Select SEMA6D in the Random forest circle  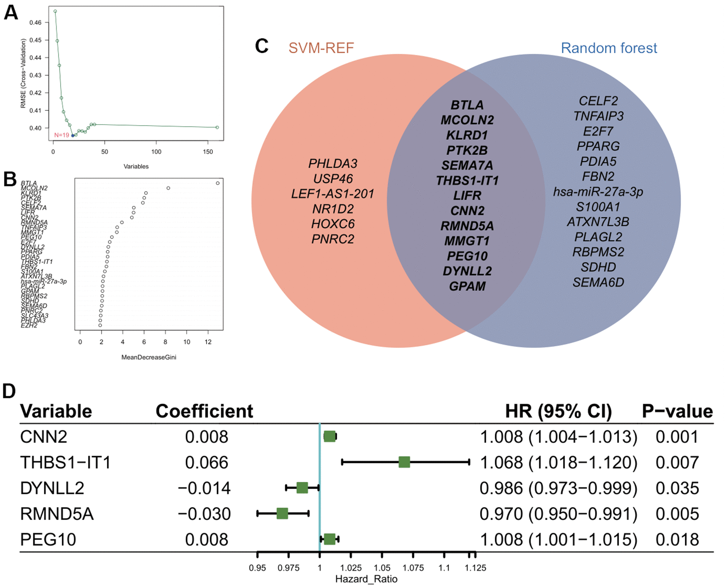pos(598,283)
